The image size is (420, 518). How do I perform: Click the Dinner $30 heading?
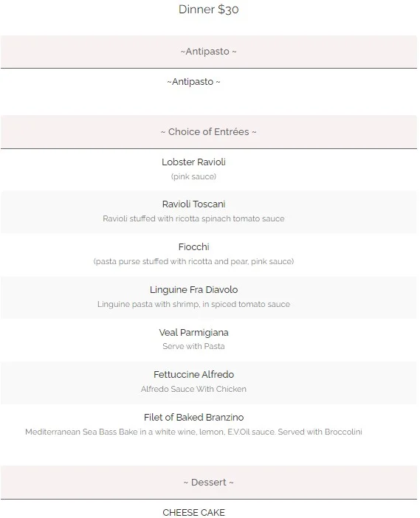pyautogui.click(x=208, y=10)
